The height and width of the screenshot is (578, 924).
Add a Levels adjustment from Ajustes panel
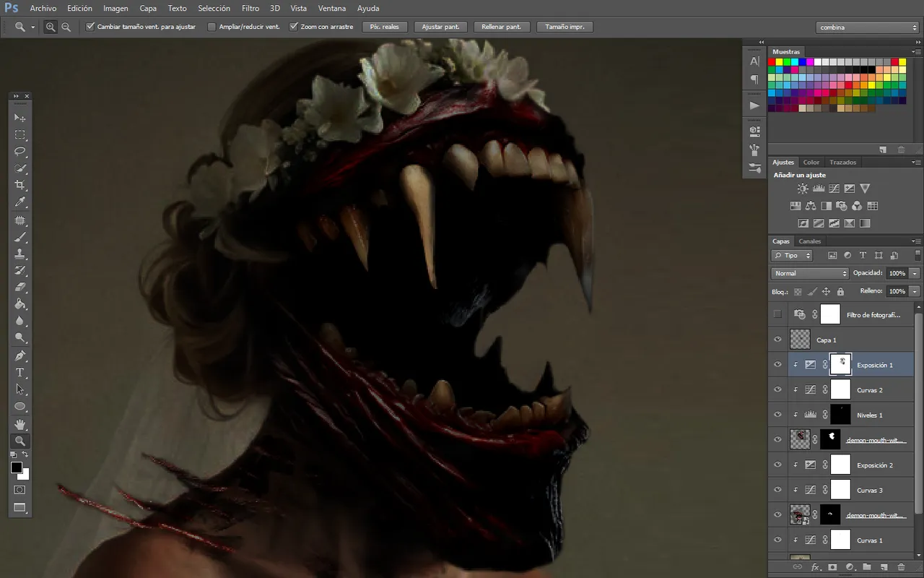coord(819,189)
